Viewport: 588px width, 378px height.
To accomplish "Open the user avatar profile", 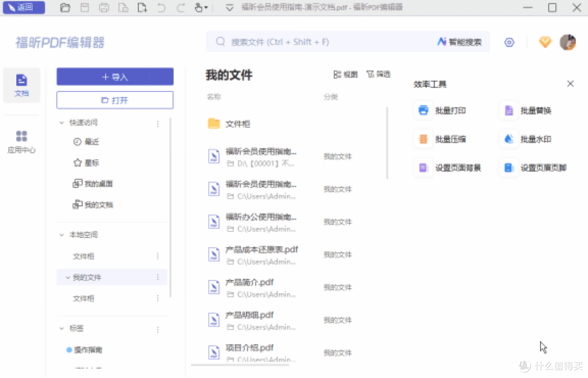I will (568, 42).
